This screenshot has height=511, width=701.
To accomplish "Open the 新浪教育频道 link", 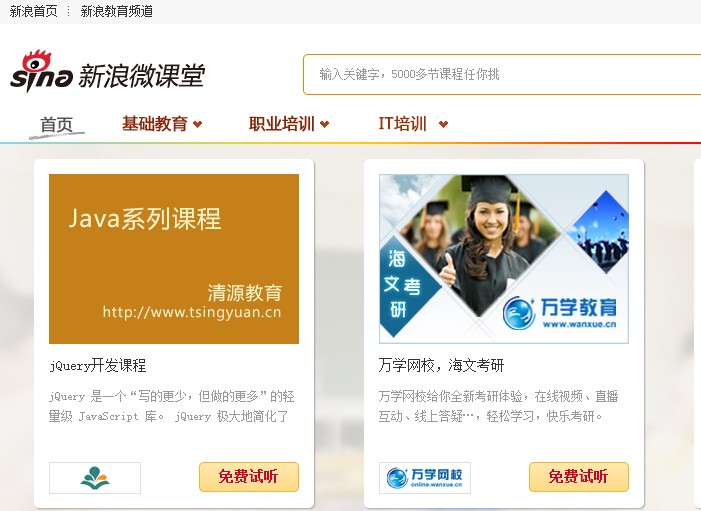I will pos(116,11).
